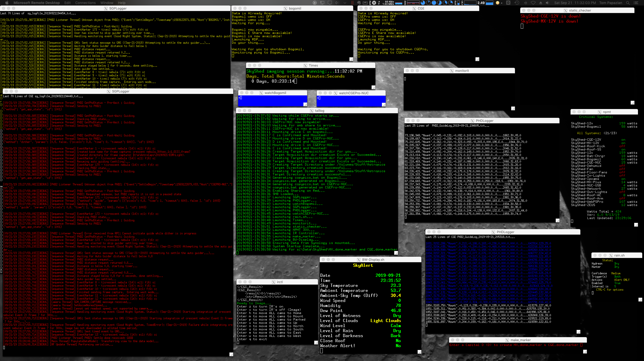
Task: Open Time Machine menu bar icon
Action: pyautogui.click(x=517, y=3)
